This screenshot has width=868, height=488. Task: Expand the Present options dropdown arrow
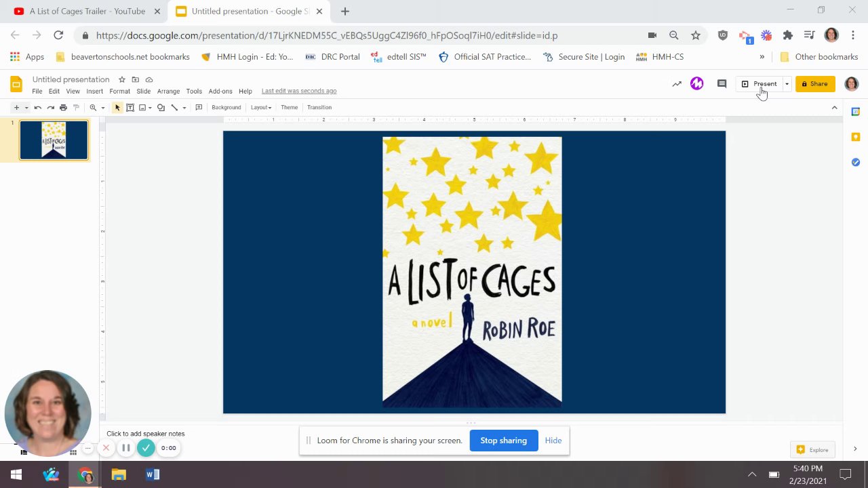(787, 84)
